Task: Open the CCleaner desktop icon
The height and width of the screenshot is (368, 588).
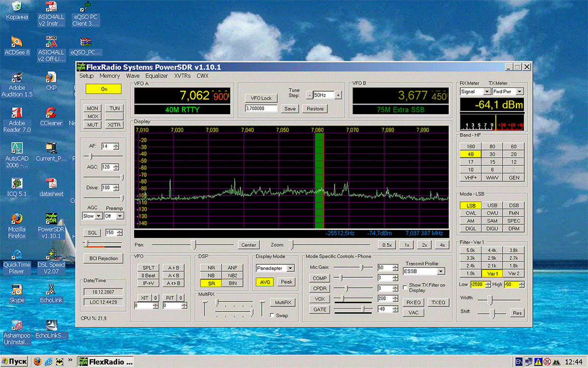Action: click(x=51, y=113)
